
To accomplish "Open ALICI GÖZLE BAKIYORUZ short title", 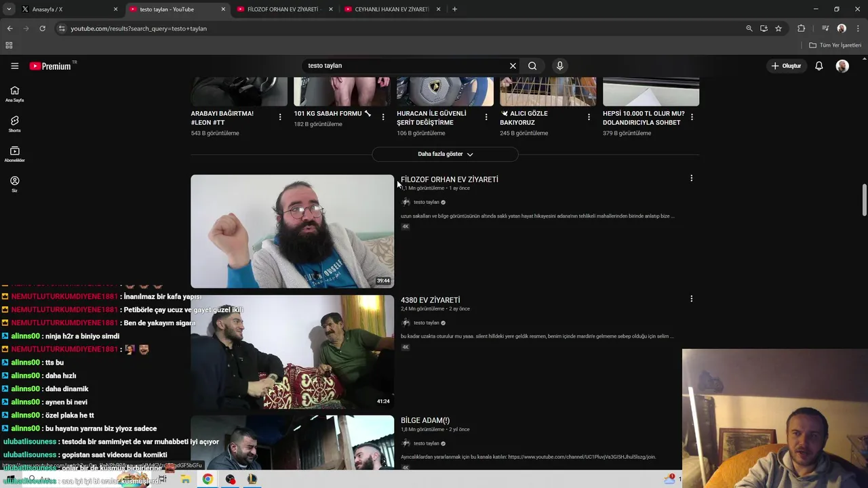I will click(x=524, y=118).
